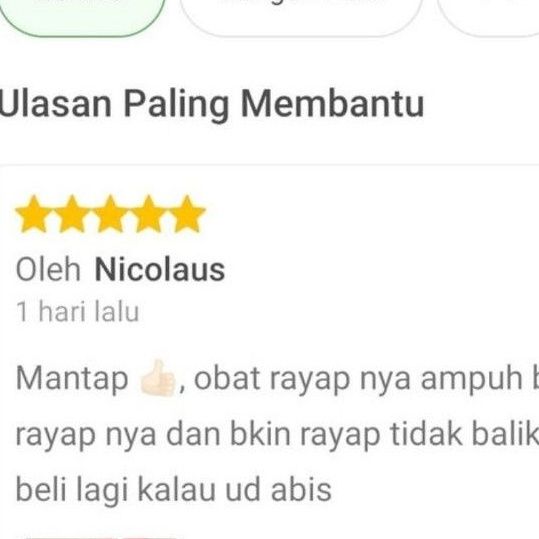Click the "Oleh" label before reviewer name
This screenshot has width=539, height=539.
click(x=48, y=270)
